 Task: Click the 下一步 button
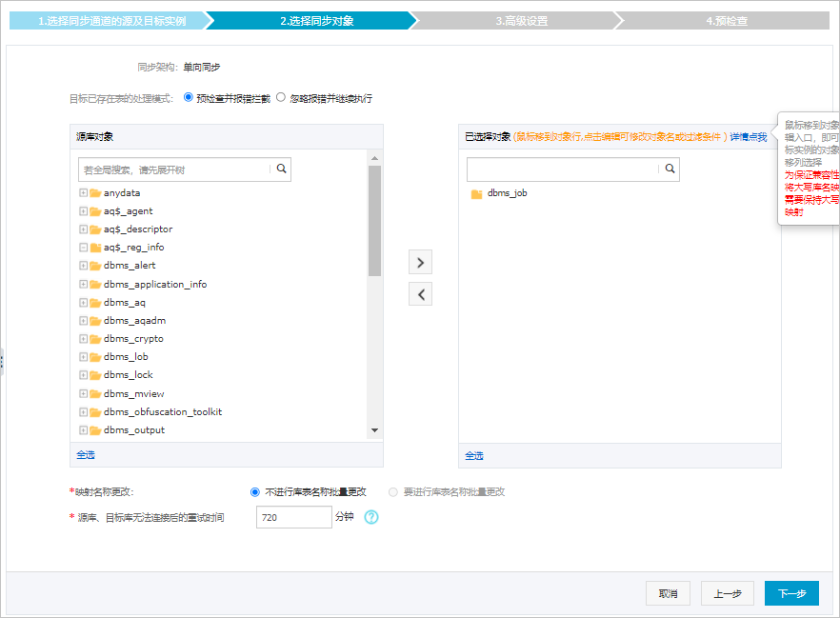pos(791,592)
